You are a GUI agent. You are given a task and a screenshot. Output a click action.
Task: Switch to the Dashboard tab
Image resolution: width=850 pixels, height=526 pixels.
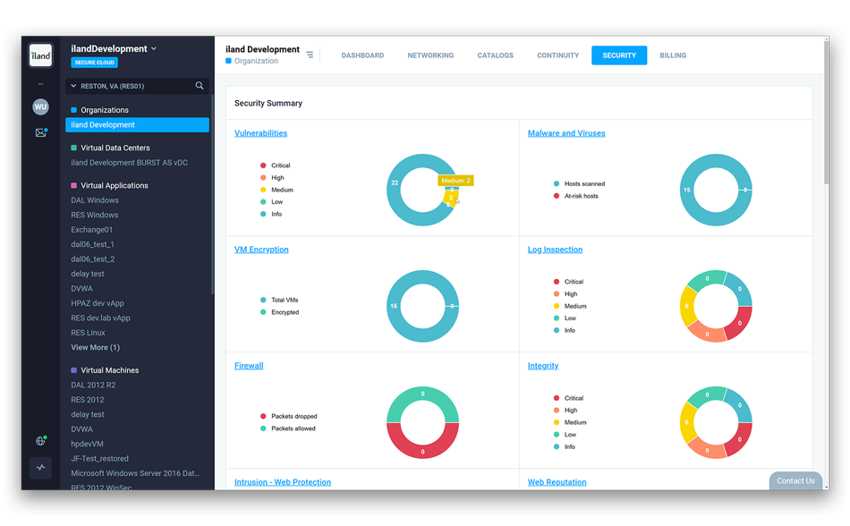point(363,55)
